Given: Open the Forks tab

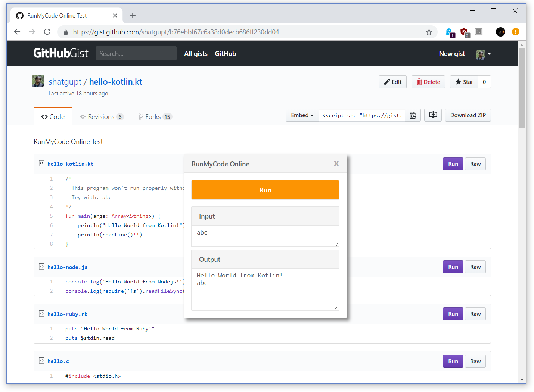Looking at the screenshot, I should (155, 117).
